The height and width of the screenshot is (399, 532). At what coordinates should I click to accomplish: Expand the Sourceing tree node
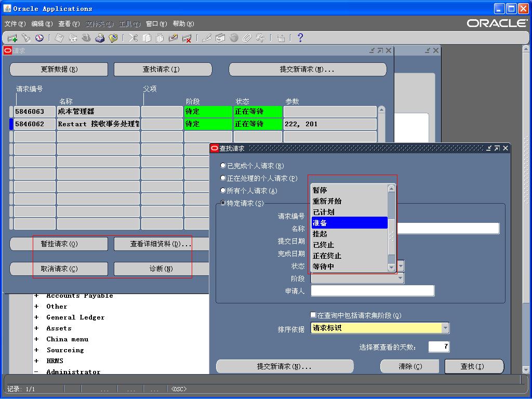coord(36,350)
